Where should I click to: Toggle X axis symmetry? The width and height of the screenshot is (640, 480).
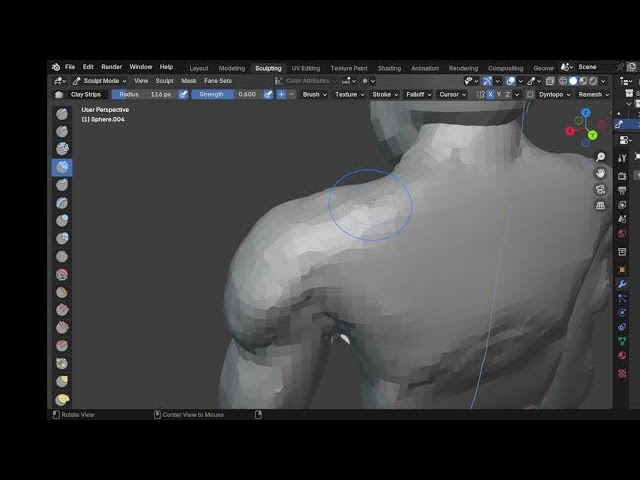click(x=490, y=95)
